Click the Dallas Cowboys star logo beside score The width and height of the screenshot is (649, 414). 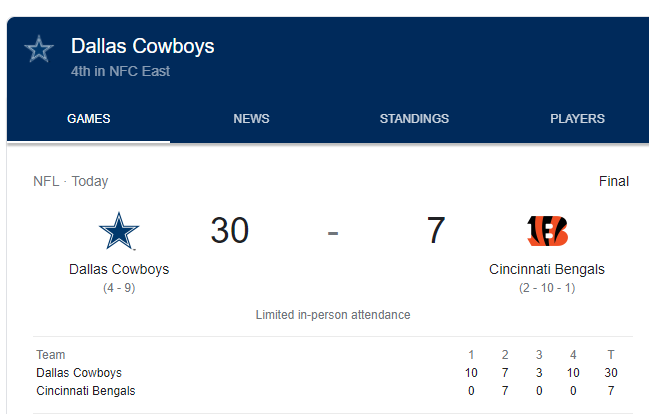(x=119, y=231)
